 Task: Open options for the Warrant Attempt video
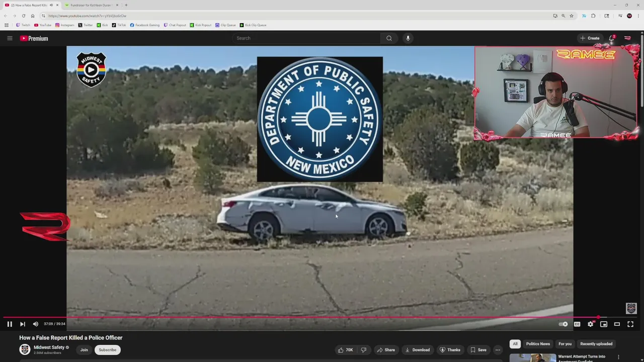(619, 357)
